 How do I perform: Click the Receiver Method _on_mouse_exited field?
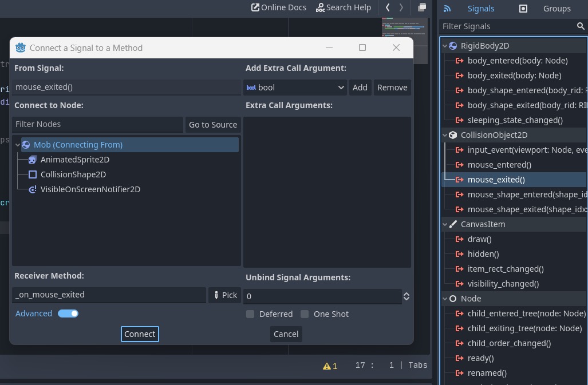point(109,295)
